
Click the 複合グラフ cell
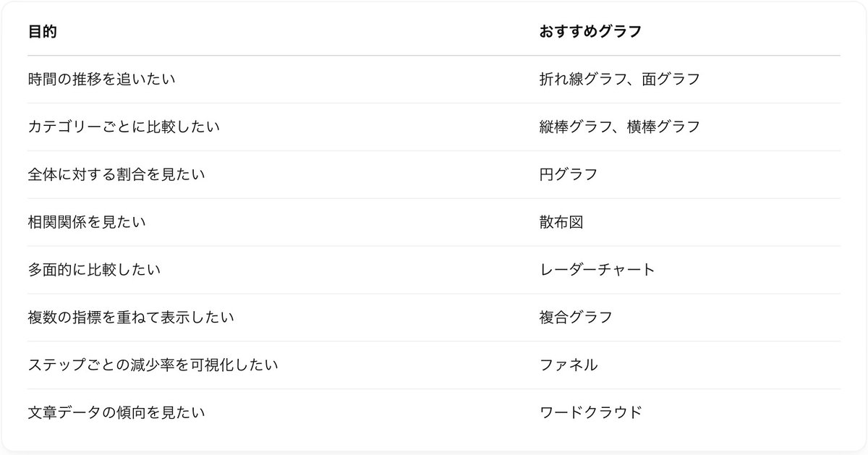(576, 318)
